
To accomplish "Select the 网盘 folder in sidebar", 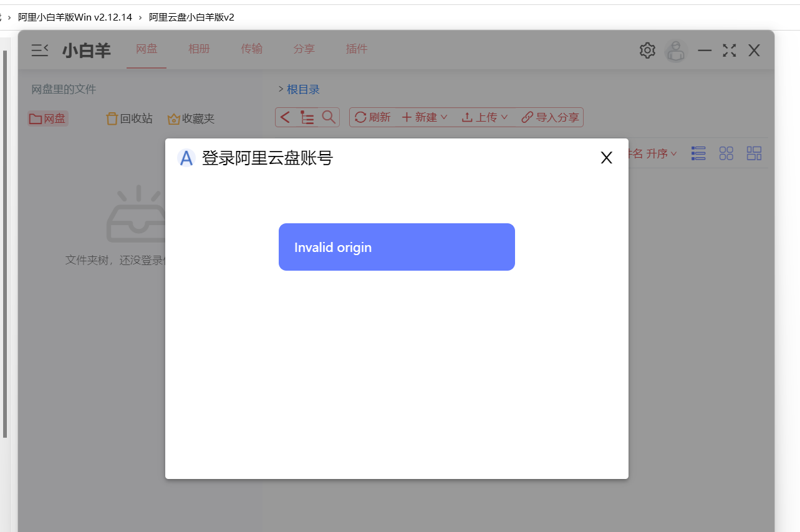I will click(x=47, y=118).
